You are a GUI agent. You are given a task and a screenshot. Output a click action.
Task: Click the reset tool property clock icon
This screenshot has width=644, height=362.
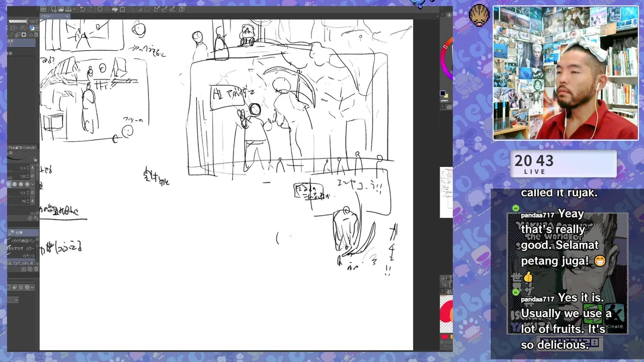(30, 218)
